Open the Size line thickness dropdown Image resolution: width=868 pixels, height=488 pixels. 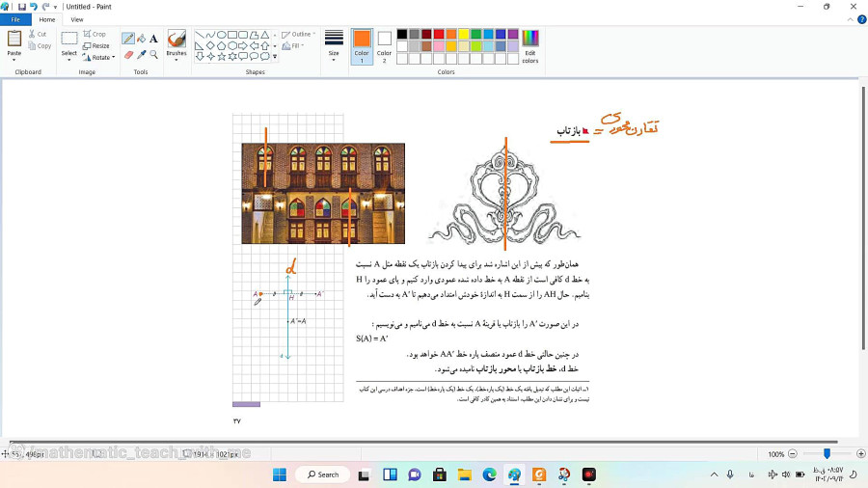point(334,46)
